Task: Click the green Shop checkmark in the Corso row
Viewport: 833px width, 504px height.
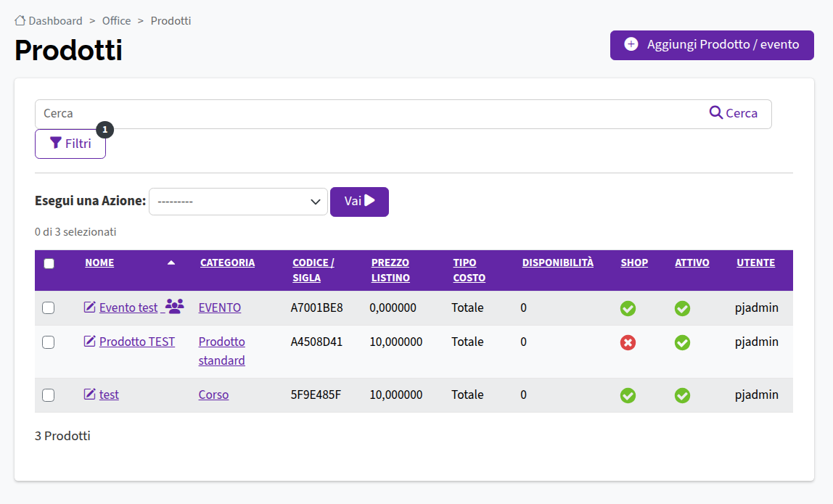Action: pos(628,396)
